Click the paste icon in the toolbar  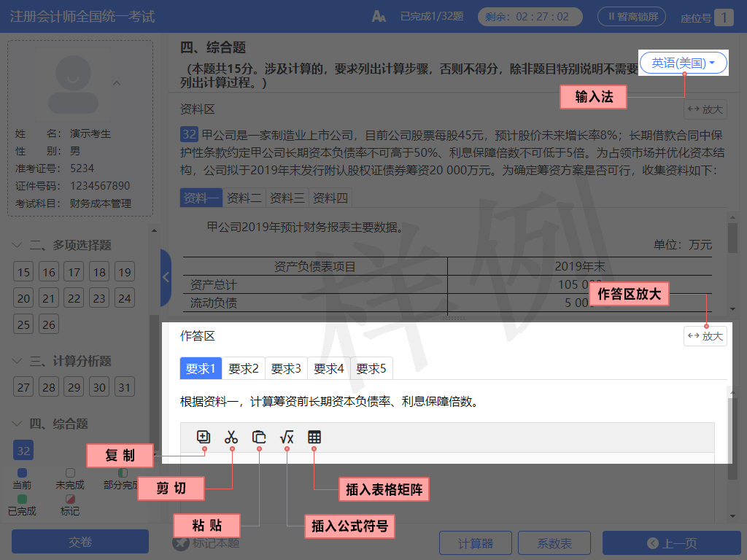pyautogui.click(x=259, y=437)
